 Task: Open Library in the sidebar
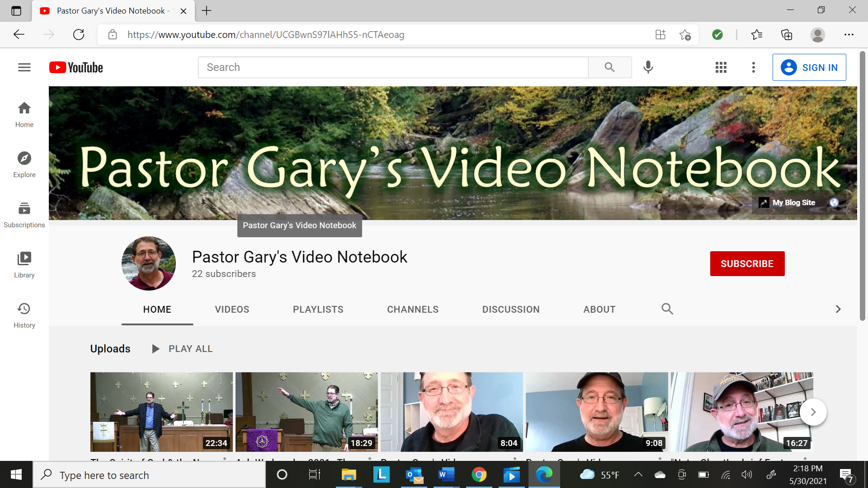click(24, 265)
